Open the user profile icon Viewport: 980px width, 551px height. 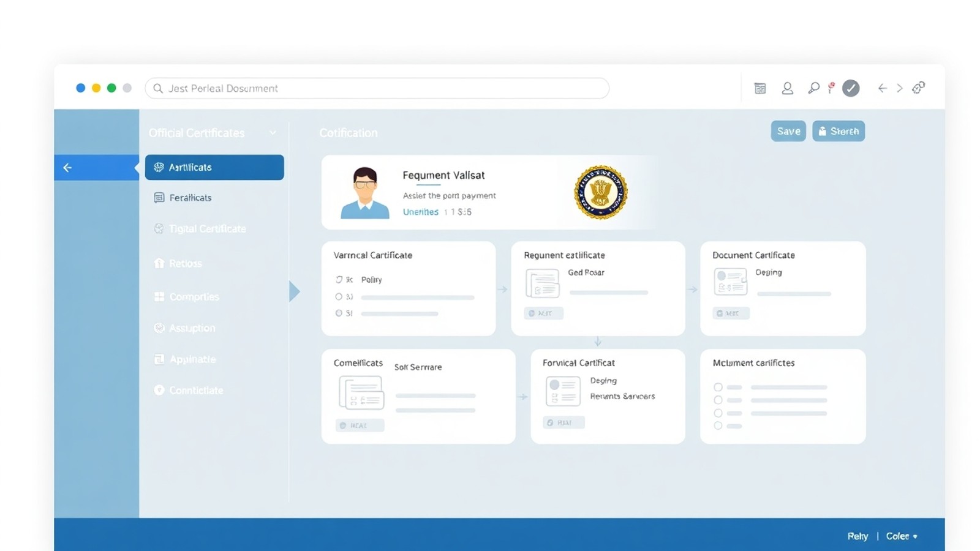[788, 88]
